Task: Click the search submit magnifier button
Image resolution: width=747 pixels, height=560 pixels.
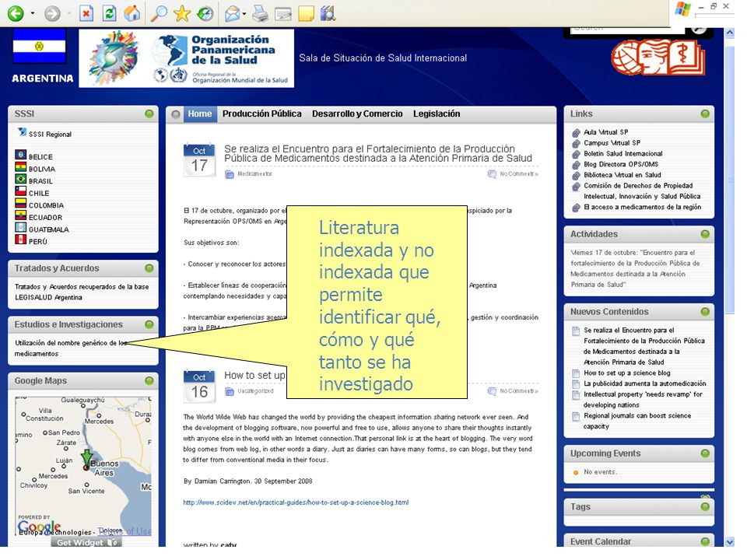Action: [x=700, y=29]
